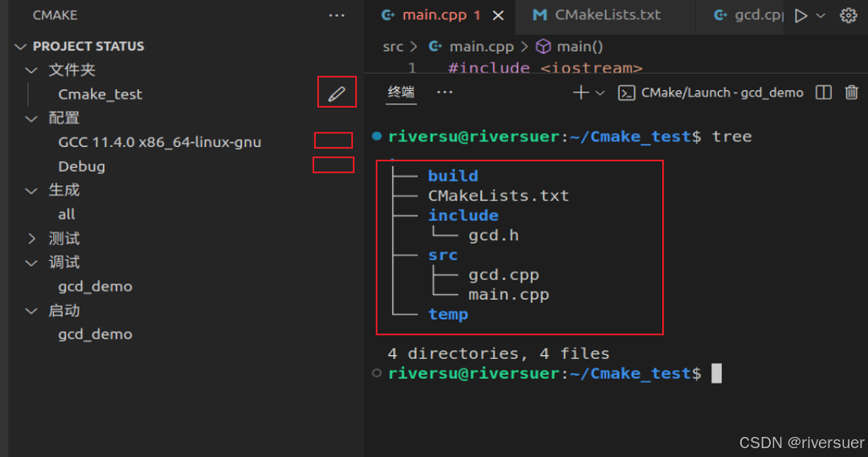Split the terminal panel
868x457 pixels.
[x=823, y=92]
